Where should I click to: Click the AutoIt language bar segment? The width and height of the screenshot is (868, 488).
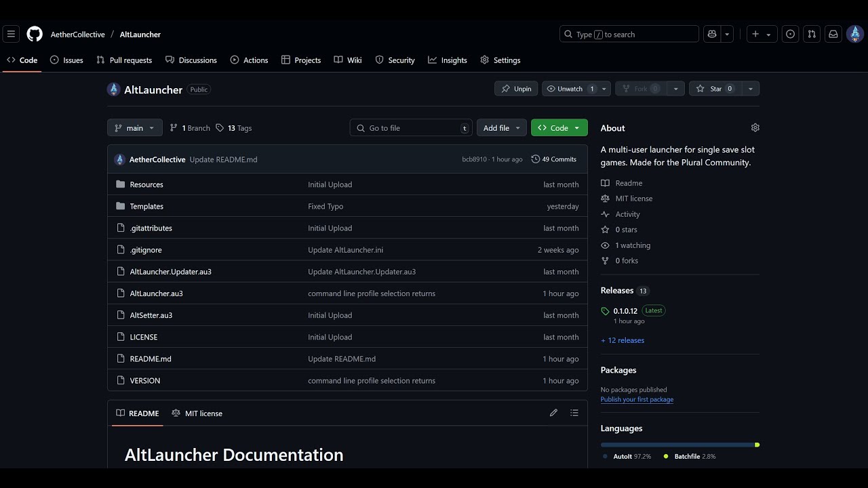677,445
